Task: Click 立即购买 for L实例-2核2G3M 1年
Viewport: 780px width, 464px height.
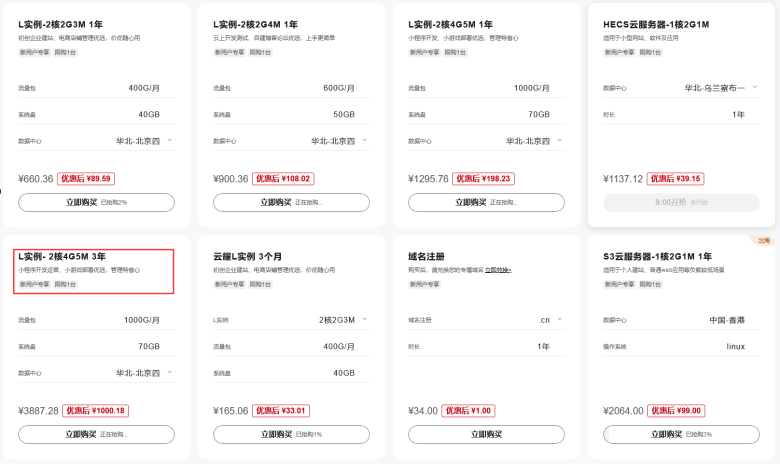Action: point(97,202)
